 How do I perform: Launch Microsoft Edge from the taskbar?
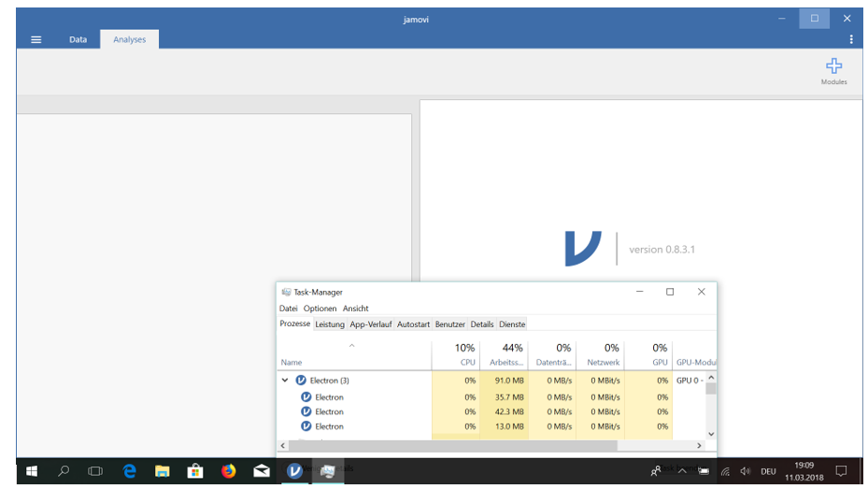130,471
